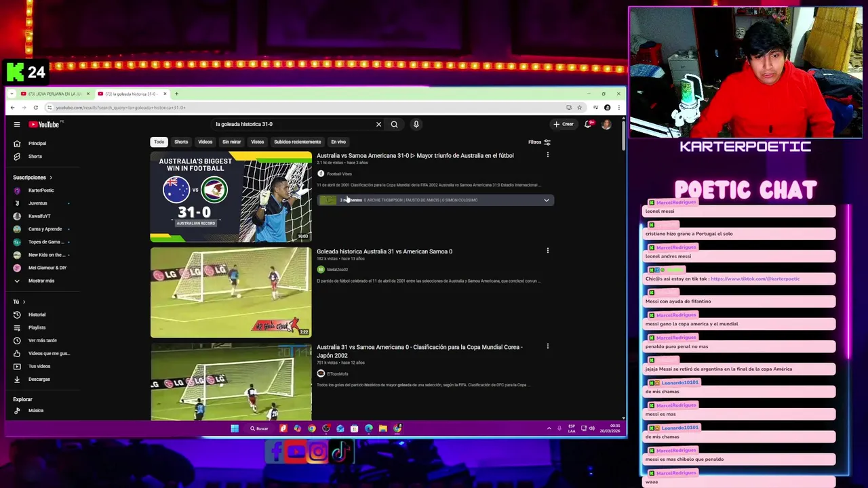Open the account avatar menu

coord(606,124)
